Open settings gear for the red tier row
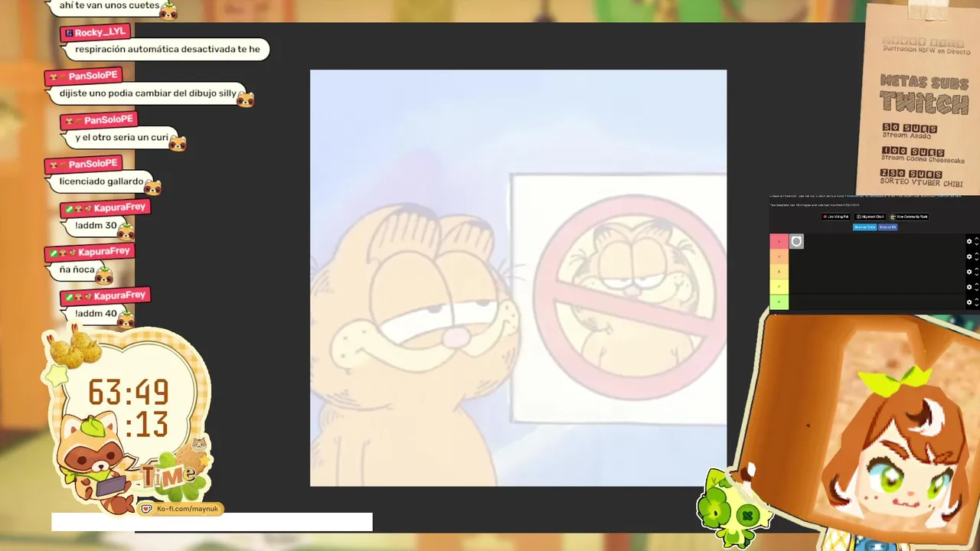This screenshot has width=980, height=551. coord(969,241)
